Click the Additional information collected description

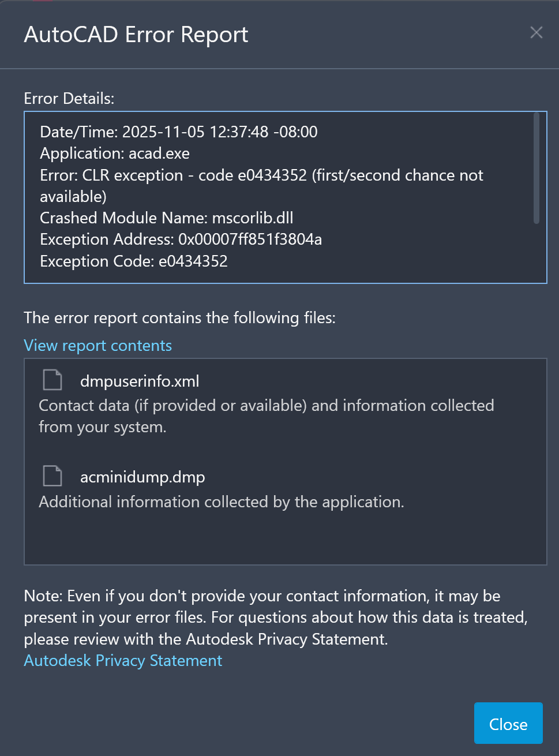point(221,501)
